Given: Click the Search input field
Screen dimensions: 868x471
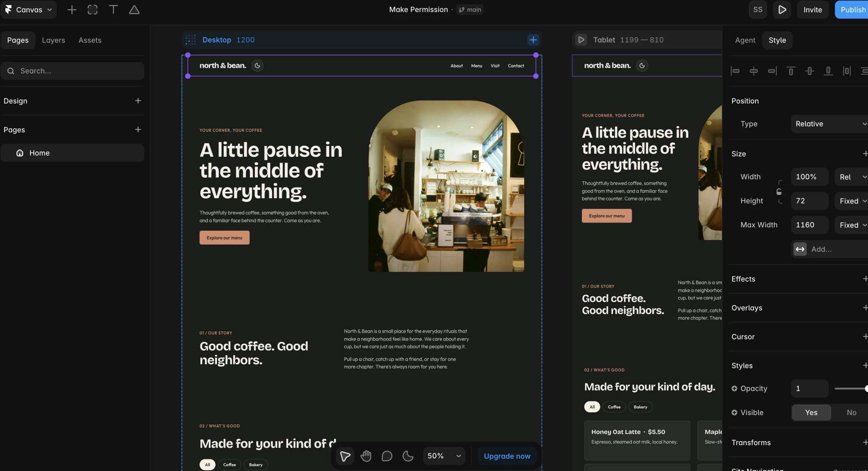Looking at the screenshot, I should 72,71.
